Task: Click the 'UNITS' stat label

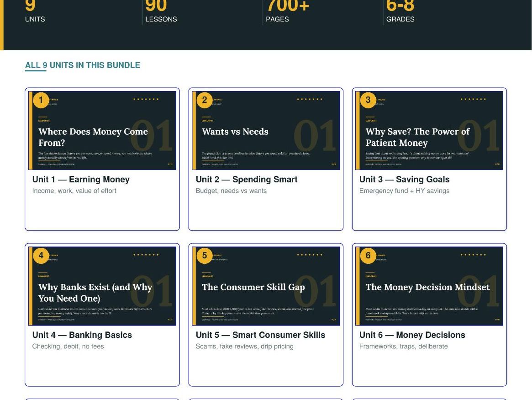Action: 35,19
